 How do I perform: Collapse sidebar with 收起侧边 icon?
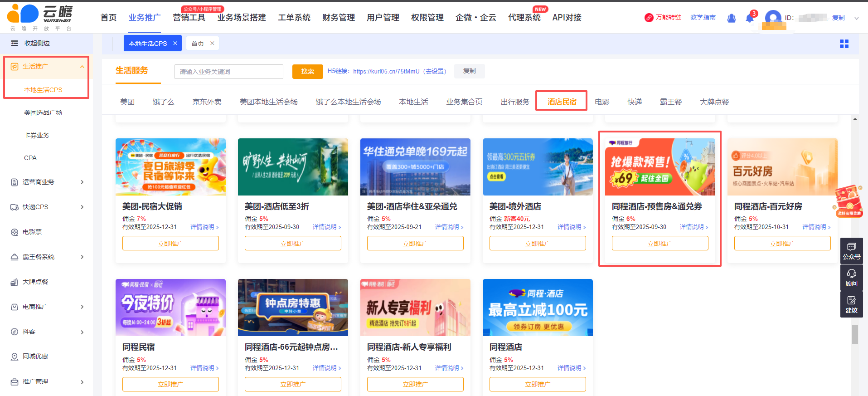15,44
